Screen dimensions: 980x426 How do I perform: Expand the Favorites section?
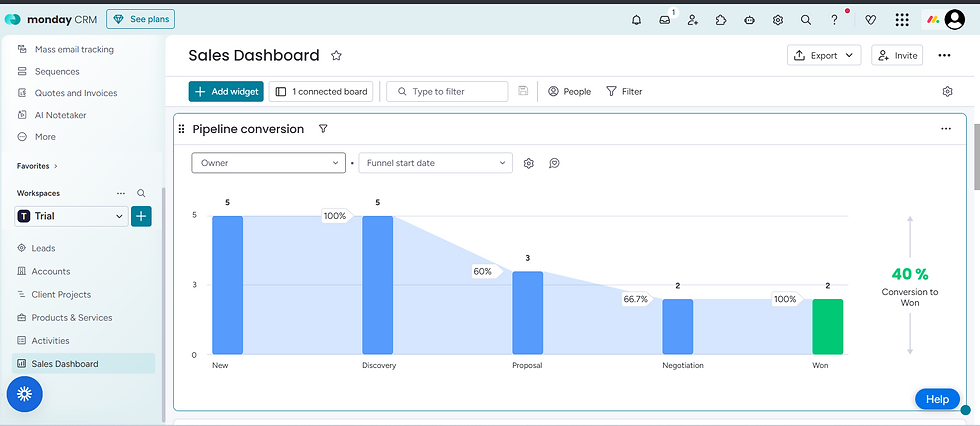tap(37, 166)
